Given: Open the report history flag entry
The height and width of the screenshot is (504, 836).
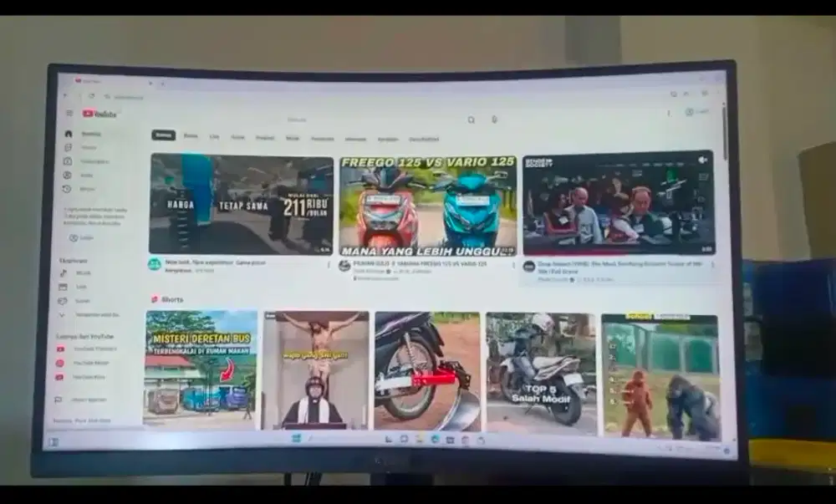Looking at the screenshot, I should pos(81,400).
